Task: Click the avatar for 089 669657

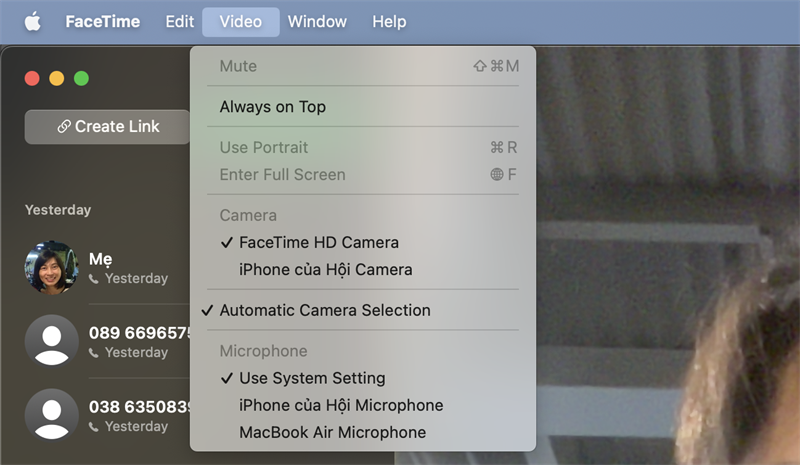Action: [52, 341]
